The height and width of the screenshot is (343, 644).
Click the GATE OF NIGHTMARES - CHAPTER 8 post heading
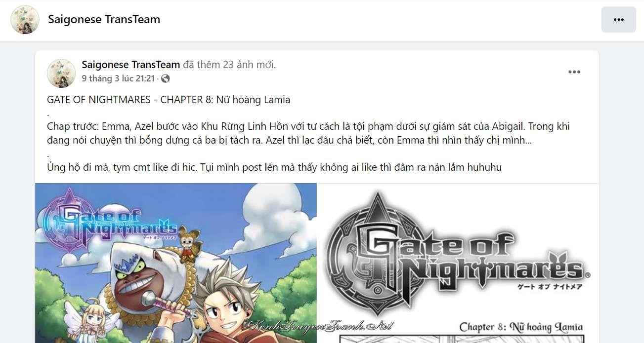coord(169,100)
